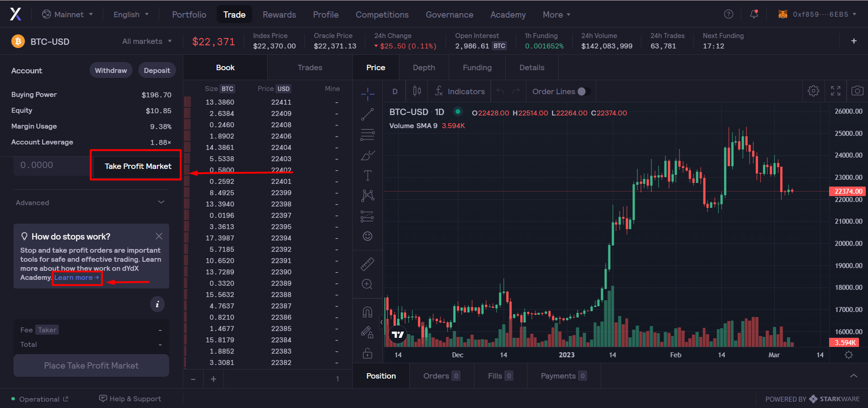Screen dimensions: 868x408
Task: Open the Operational status link
Action: pos(40,399)
